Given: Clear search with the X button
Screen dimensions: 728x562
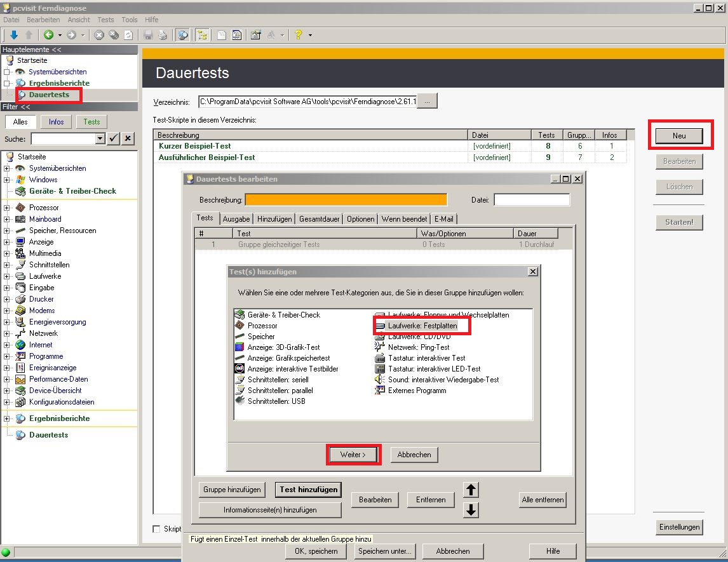Looking at the screenshot, I should (x=128, y=138).
